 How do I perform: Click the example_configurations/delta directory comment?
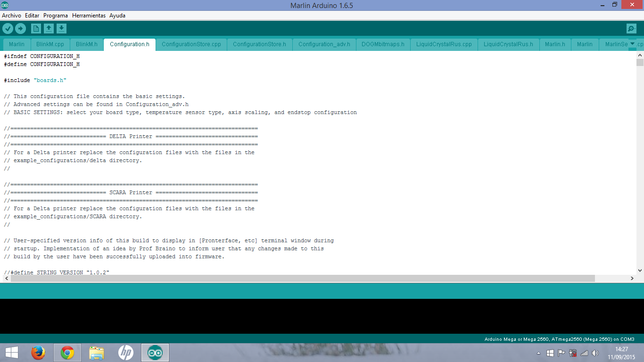(73, 160)
